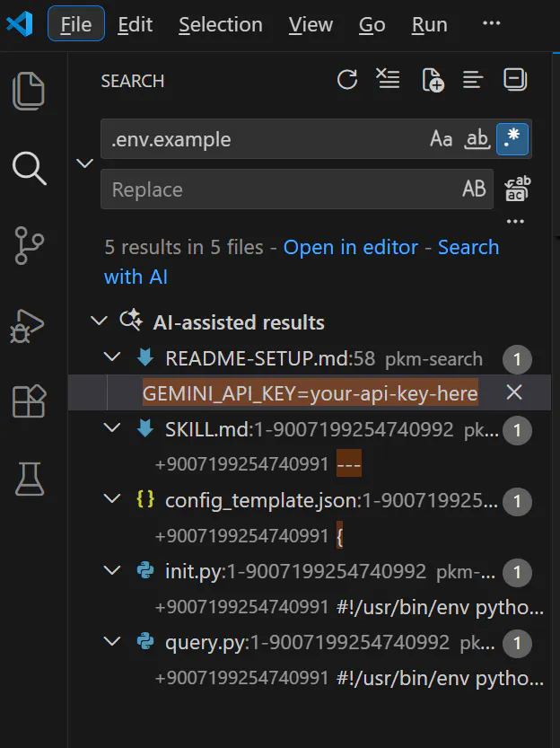Dismiss the GEMINI_API_KEY match result
560x748 pixels.
[514, 392]
